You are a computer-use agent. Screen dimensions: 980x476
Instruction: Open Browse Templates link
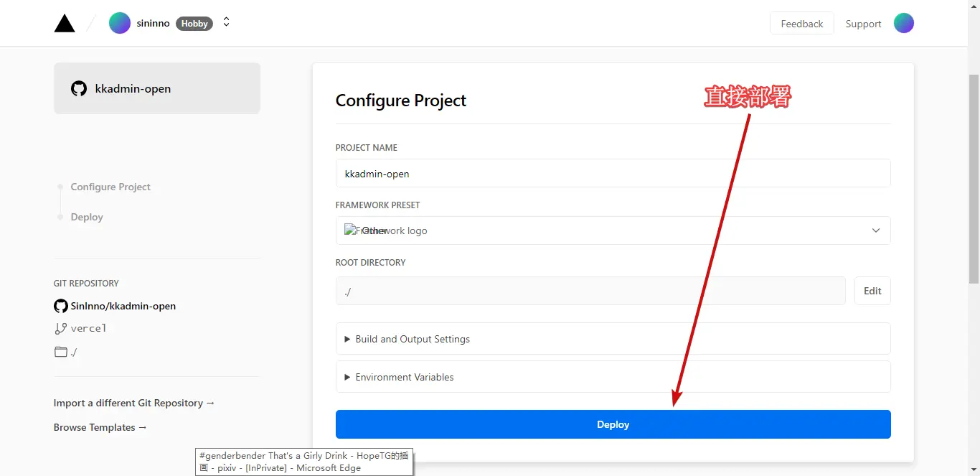coord(100,427)
